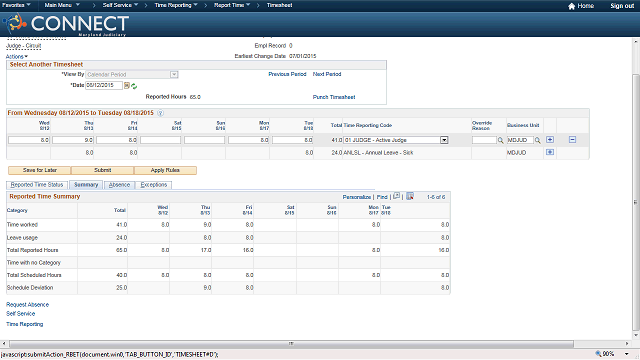Viewport: 640px width, 360px height.
Task: Click Wednesday 8/12 hours field
Action: tap(29, 140)
